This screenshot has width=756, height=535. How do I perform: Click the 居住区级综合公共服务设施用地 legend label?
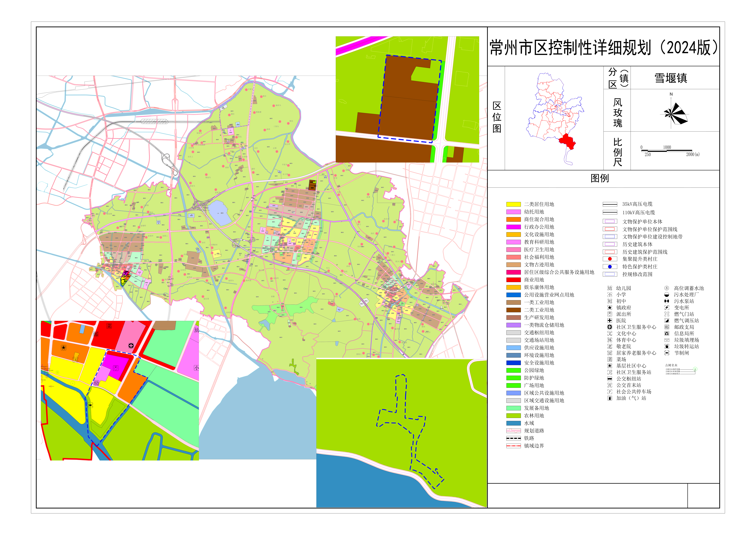pos(559,272)
